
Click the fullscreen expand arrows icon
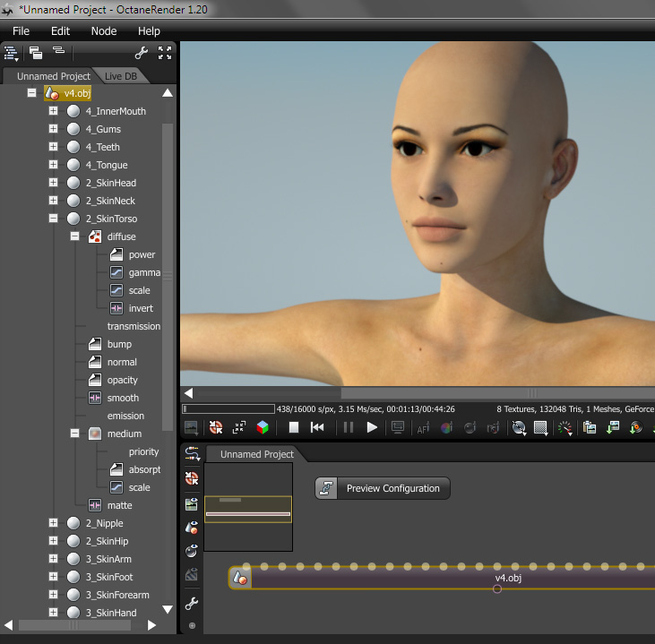click(165, 54)
